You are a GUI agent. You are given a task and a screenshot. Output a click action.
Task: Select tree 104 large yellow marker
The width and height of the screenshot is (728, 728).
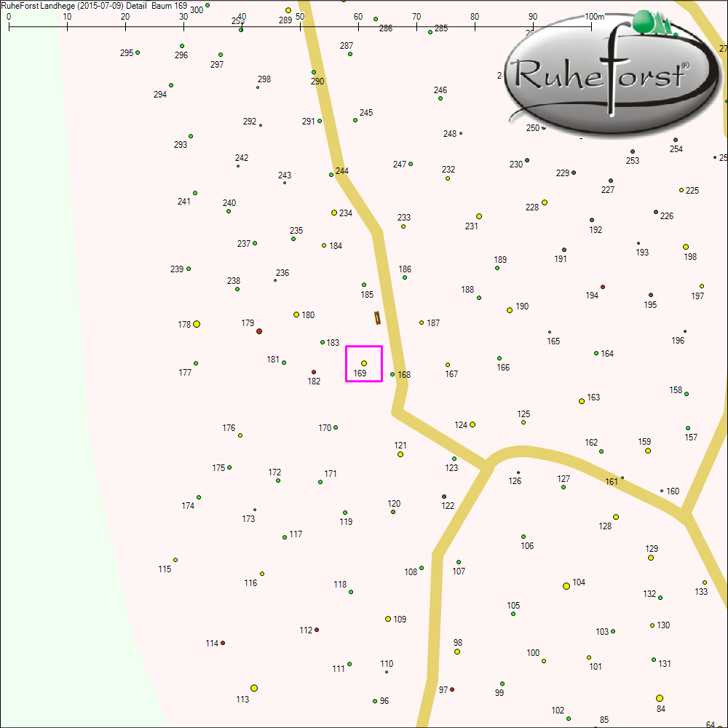[566, 586]
